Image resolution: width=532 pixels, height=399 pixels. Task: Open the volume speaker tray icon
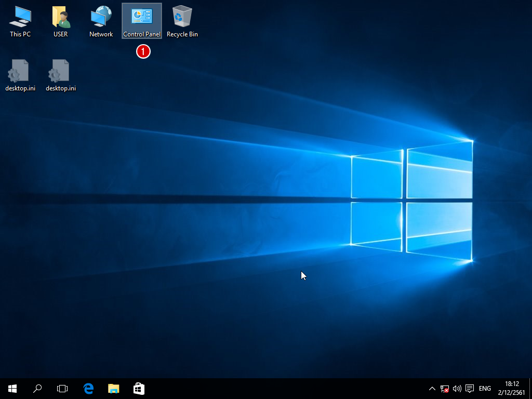pyautogui.click(x=457, y=389)
